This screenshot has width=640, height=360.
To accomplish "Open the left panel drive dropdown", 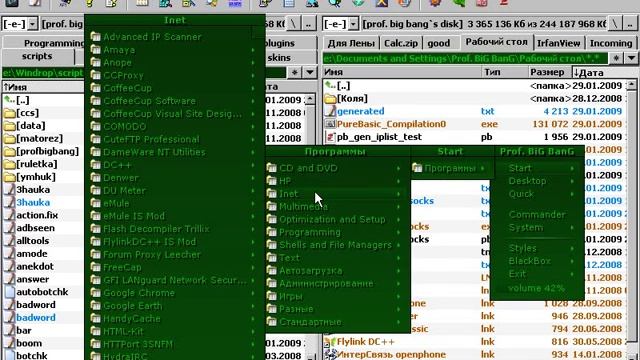I will 32,24.
